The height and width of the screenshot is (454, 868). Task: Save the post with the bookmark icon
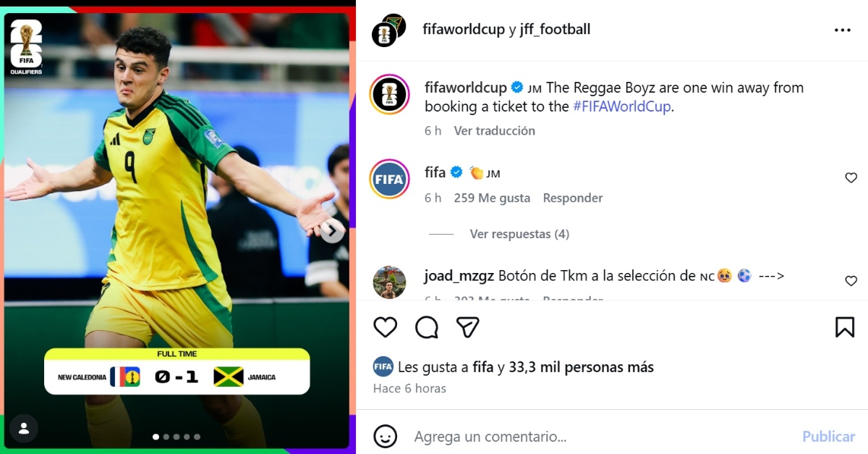coord(845,327)
